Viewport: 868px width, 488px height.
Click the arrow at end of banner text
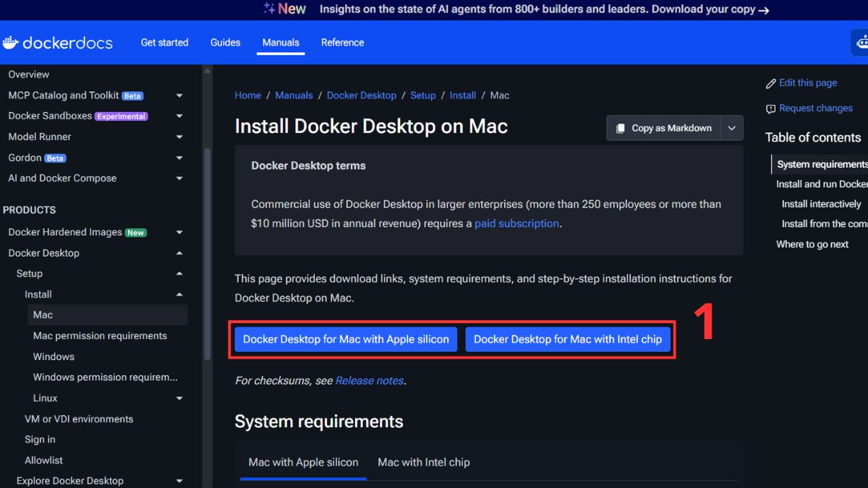[x=764, y=10]
